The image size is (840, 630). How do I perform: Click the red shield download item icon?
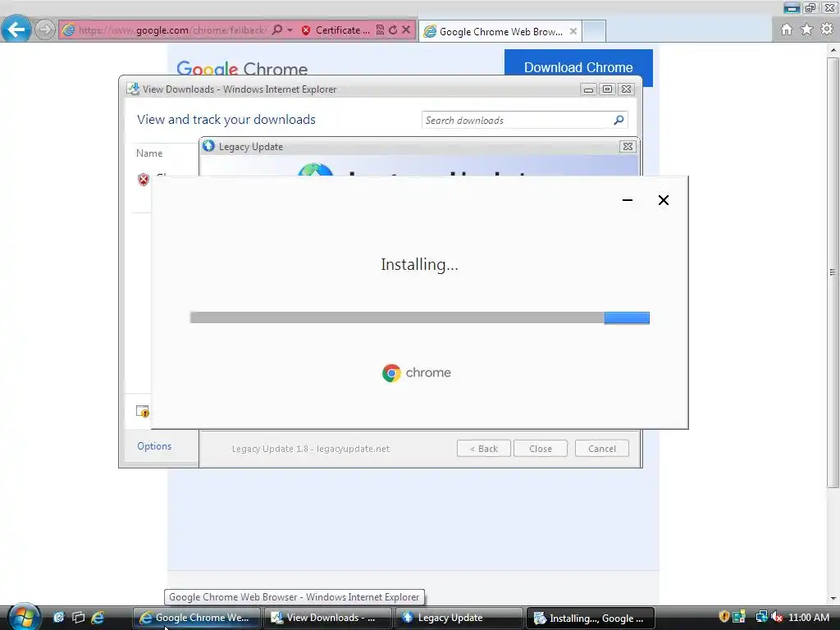pyautogui.click(x=143, y=180)
